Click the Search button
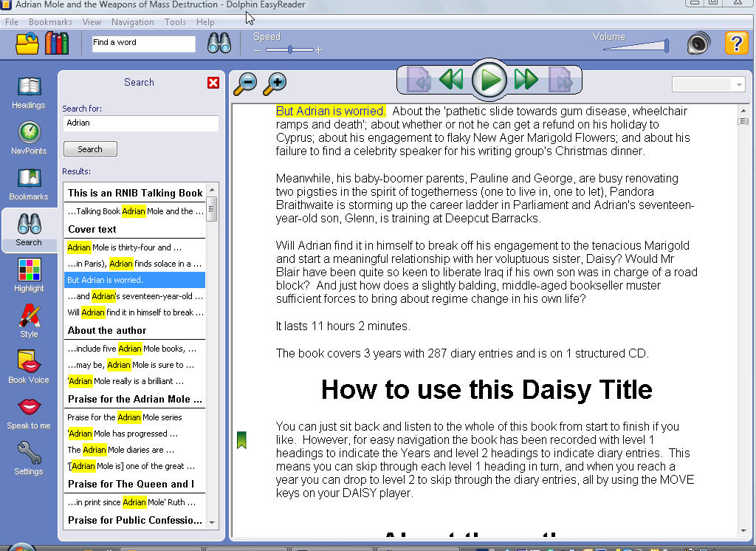The height and width of the screenshot is (551, 756). [90, 149]
